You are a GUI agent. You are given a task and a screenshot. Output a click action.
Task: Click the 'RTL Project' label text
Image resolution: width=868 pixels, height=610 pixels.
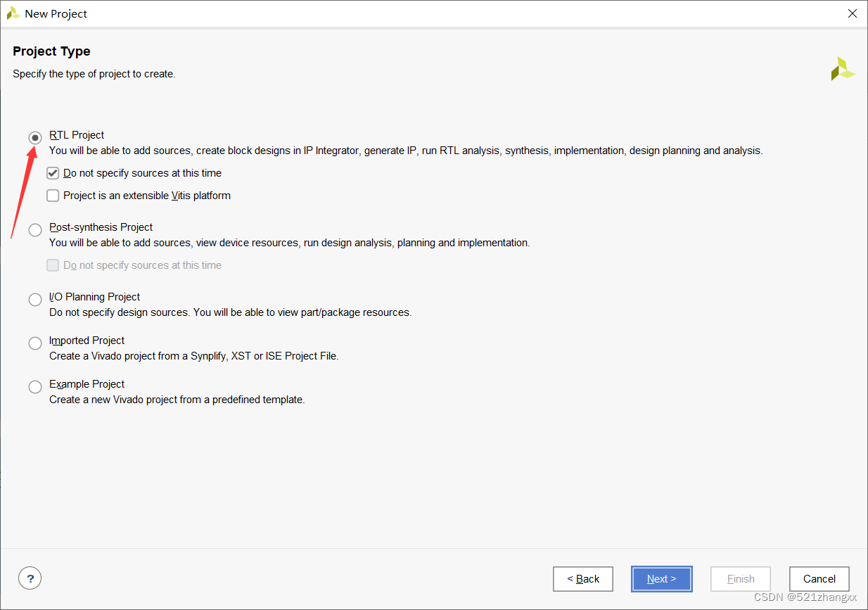(x=77, y=135)
